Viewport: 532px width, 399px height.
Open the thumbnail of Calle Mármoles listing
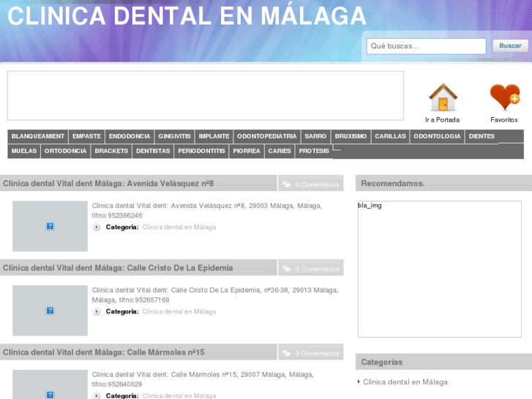coord(50,384)
